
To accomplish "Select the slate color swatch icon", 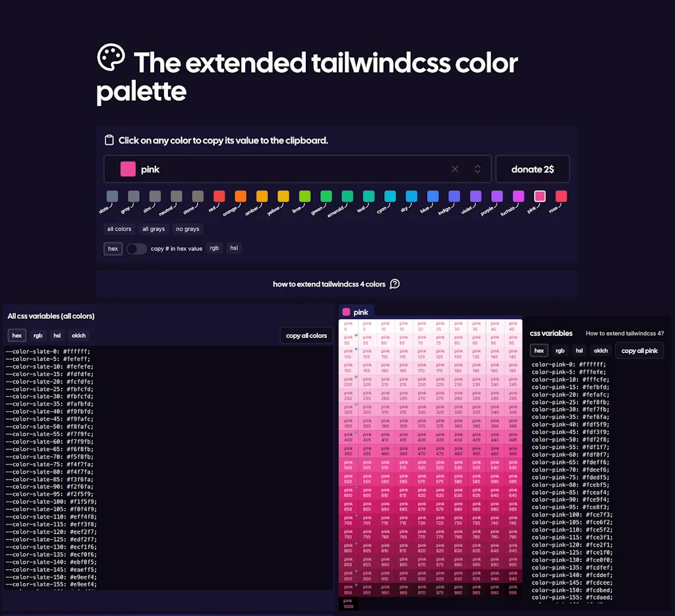I will 112,196.
